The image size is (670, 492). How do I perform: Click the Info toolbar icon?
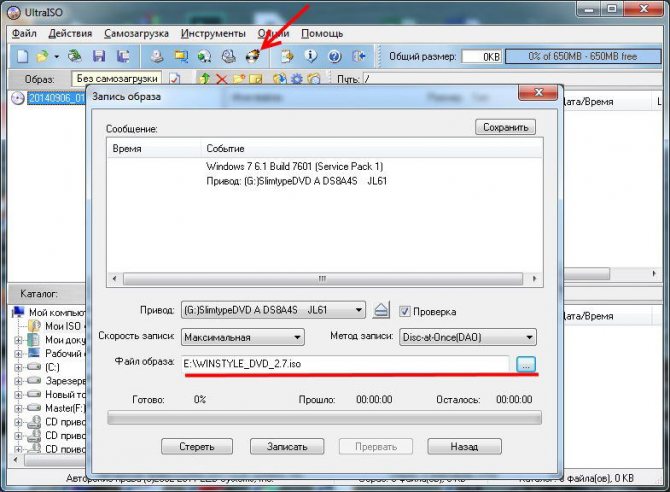pyautogui.click(x=311, y=56)
